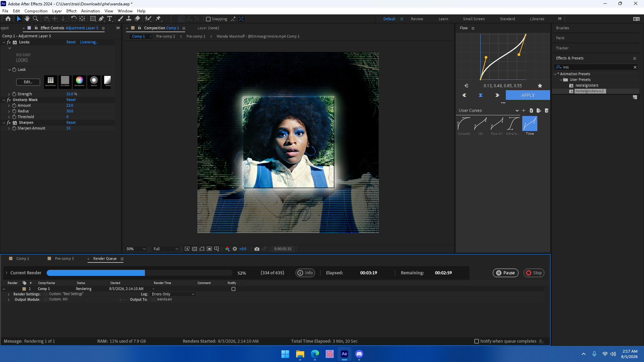The image size is (644, 362).
Task: Open the Errors Only log dropdown
Action: click(173, 294)
